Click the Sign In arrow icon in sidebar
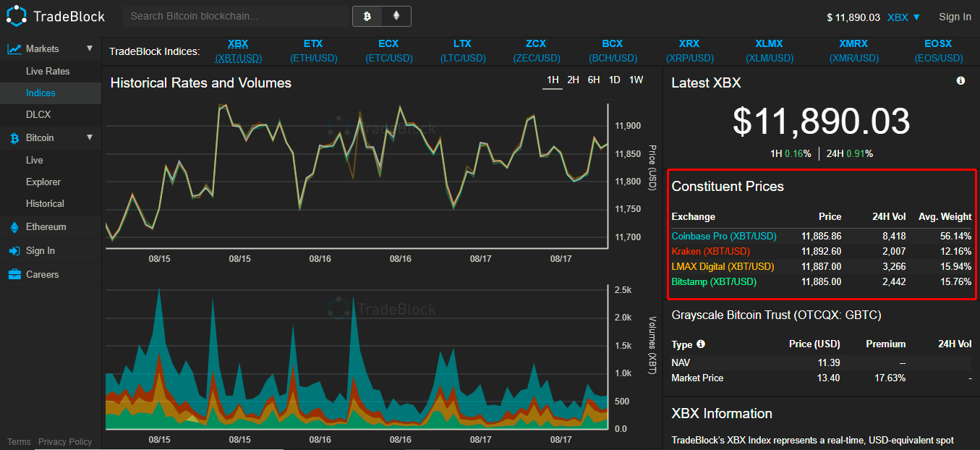The image size is (980, 450). (x=14, y=251)
